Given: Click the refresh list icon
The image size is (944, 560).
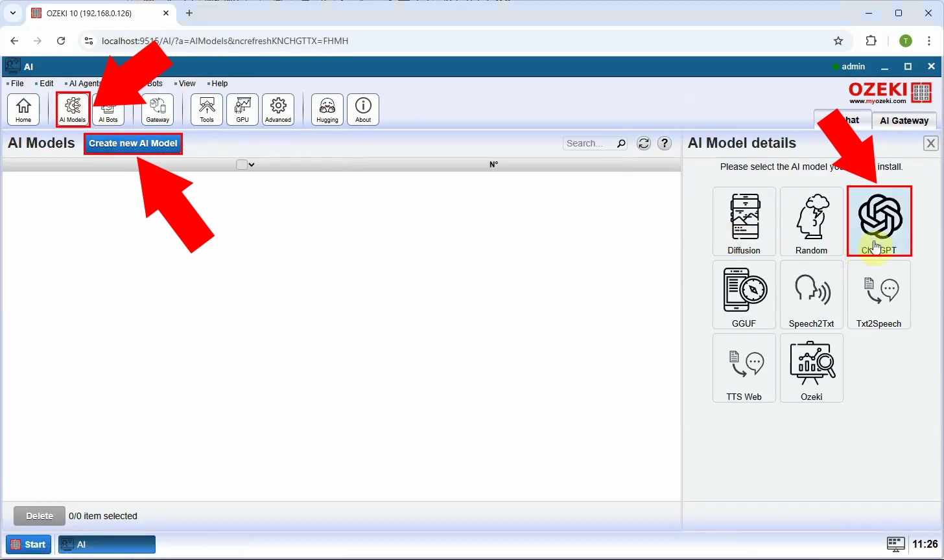Looking at the screenshot, I should (x=644, y=143).
